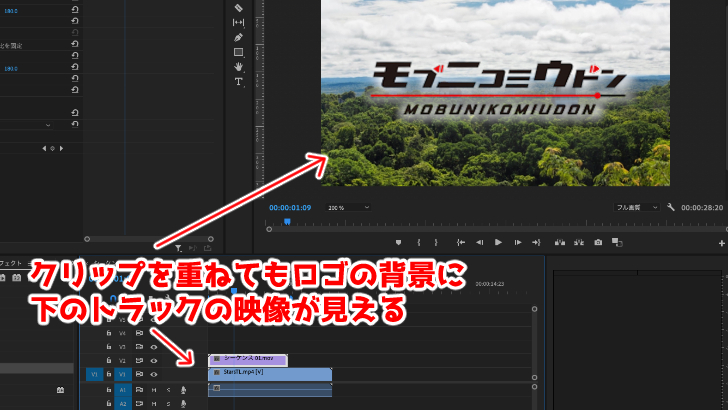
Task: Step forward one frame
Action: [x=518, y=242]
